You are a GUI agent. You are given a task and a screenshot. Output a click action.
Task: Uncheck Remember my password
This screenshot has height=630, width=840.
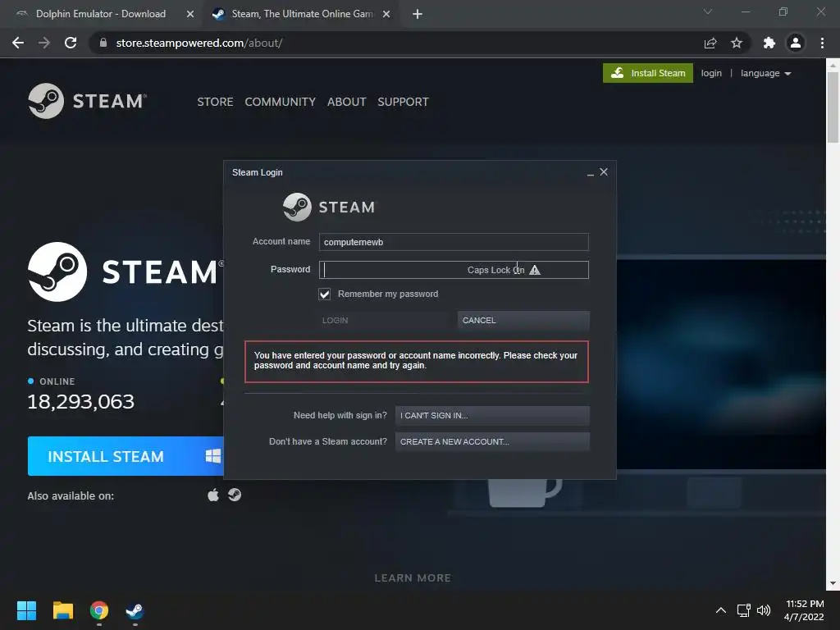click(x=325, y=294)
